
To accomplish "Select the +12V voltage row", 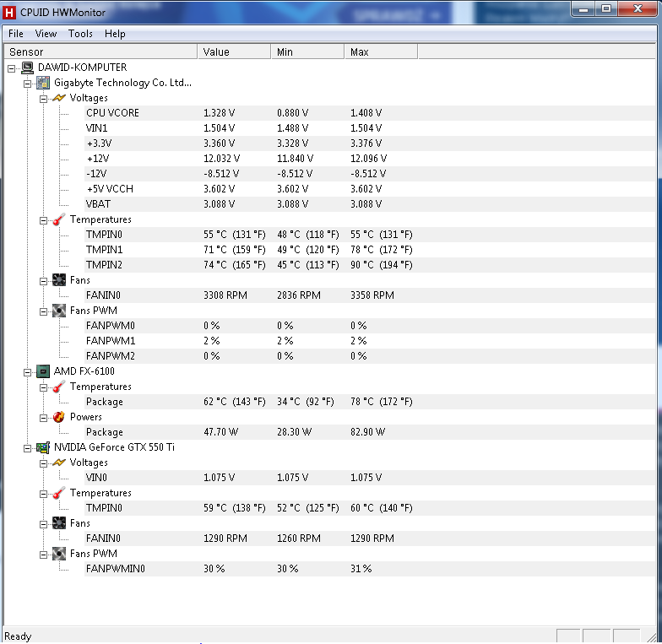I will pyautogui.click(x=370, y=159).
